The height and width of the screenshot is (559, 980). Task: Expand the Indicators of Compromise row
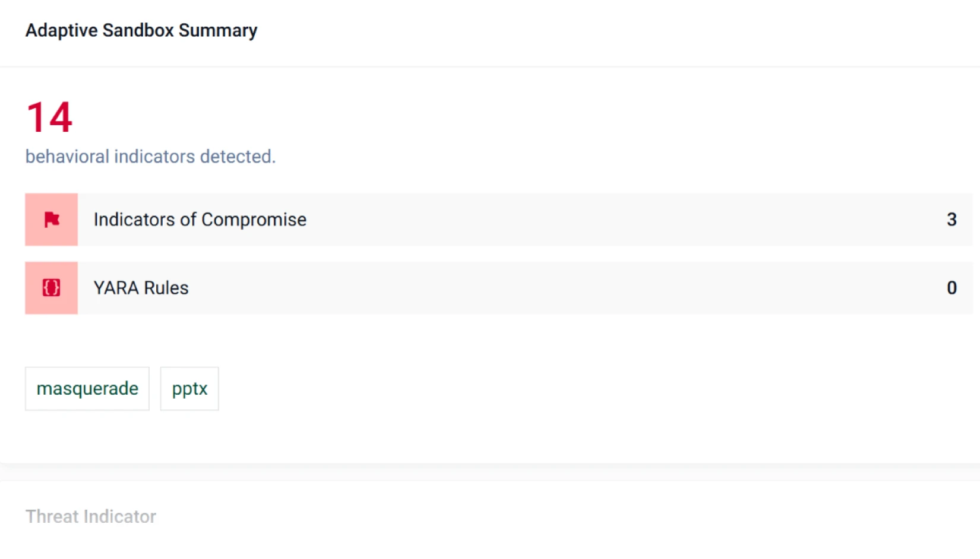click(x=535, y=220)
